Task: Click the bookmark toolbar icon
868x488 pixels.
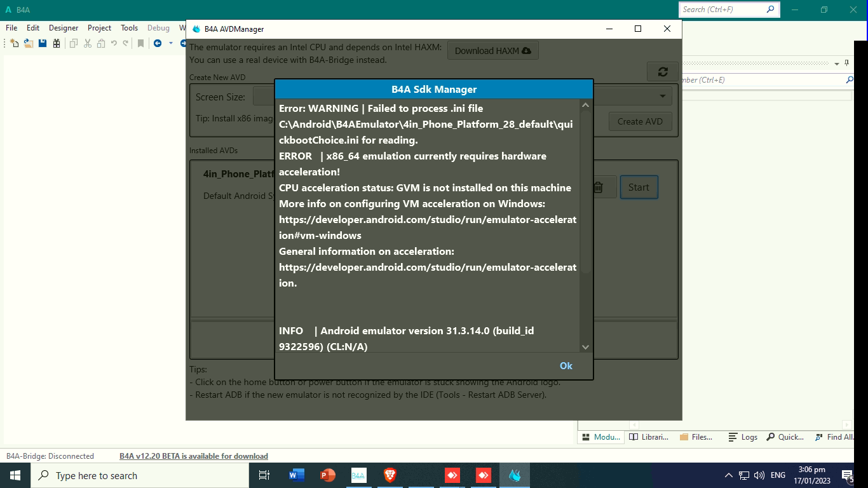Action: 140,43
